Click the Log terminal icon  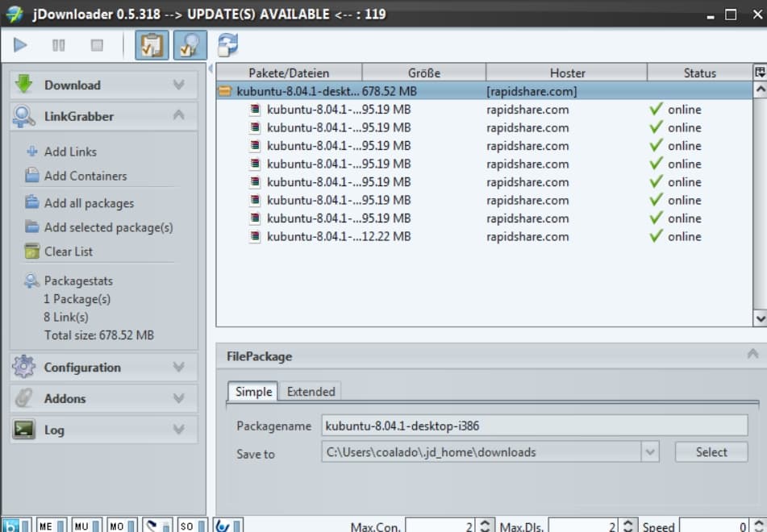tap(23, 430)
